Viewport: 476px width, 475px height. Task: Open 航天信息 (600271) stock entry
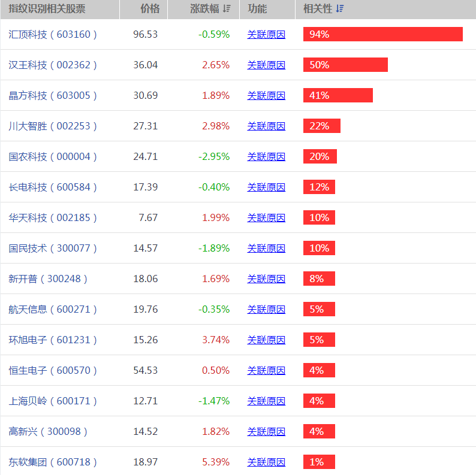pos(53,310)
